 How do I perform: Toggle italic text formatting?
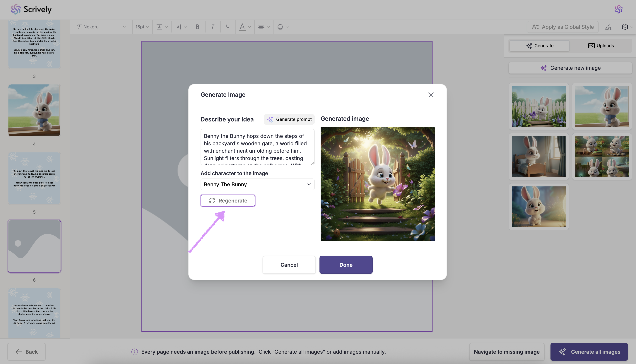click(213, 27)
